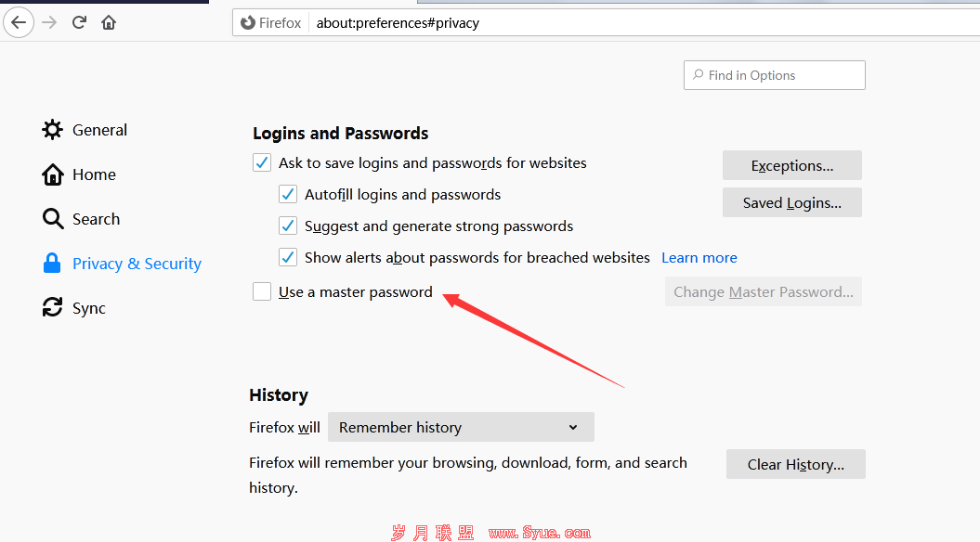Screen dimensions: 980x542
Task: Select the Search magnifier icon in sidebar
Action: point(53,218)
